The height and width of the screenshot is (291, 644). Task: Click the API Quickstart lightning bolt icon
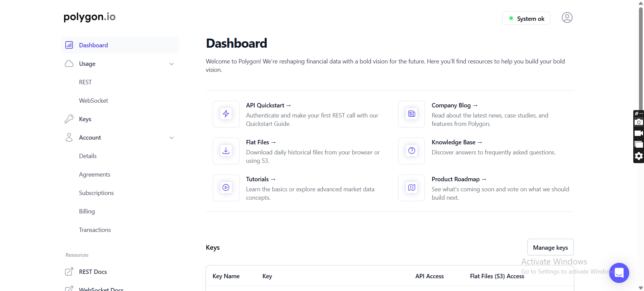(x=226, y=114)
